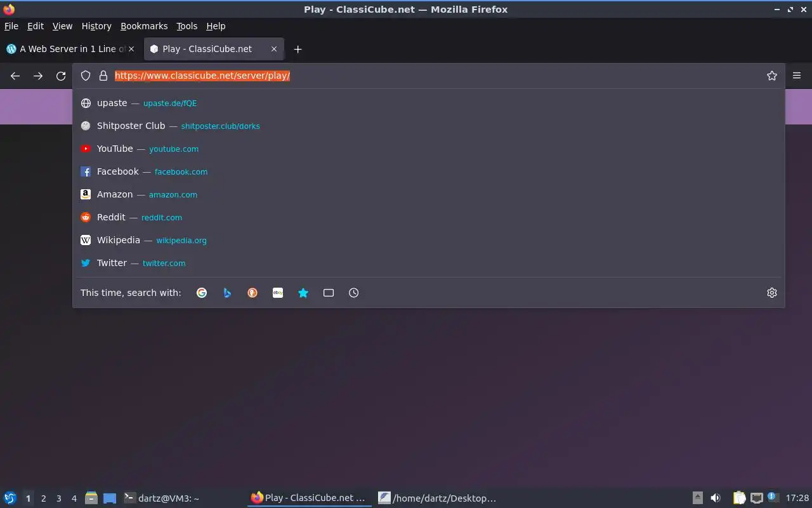Open the file manager from taskbar
Screen dimensions: 812x508
[x=91, y=498]
